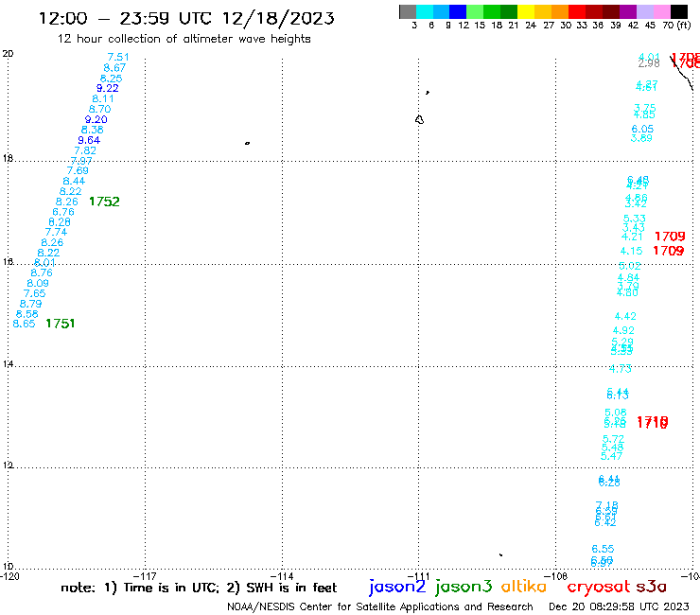Click the longitude axis label '-108'
Image resolution: width=700 pixels, height=615 pixels.
click(x=556, y=576)
